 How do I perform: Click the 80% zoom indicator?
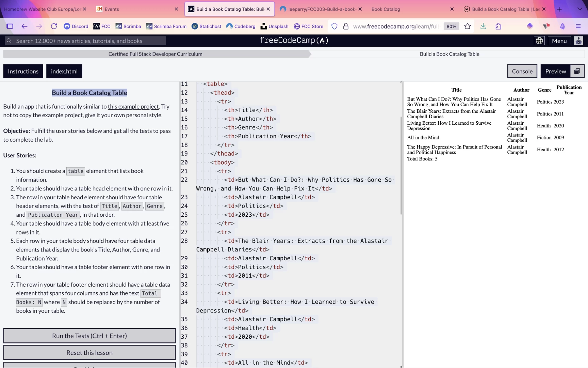[x=451, y=26]
